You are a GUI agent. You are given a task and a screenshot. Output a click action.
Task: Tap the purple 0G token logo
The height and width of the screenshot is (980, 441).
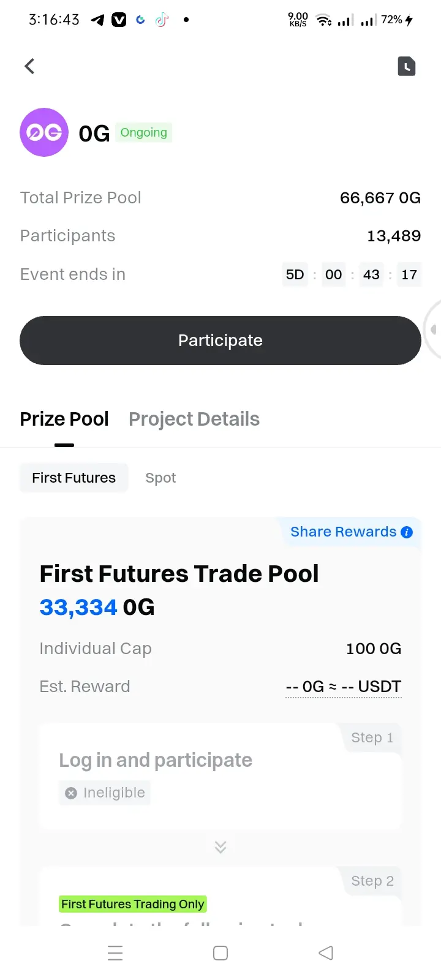[44, 132]
